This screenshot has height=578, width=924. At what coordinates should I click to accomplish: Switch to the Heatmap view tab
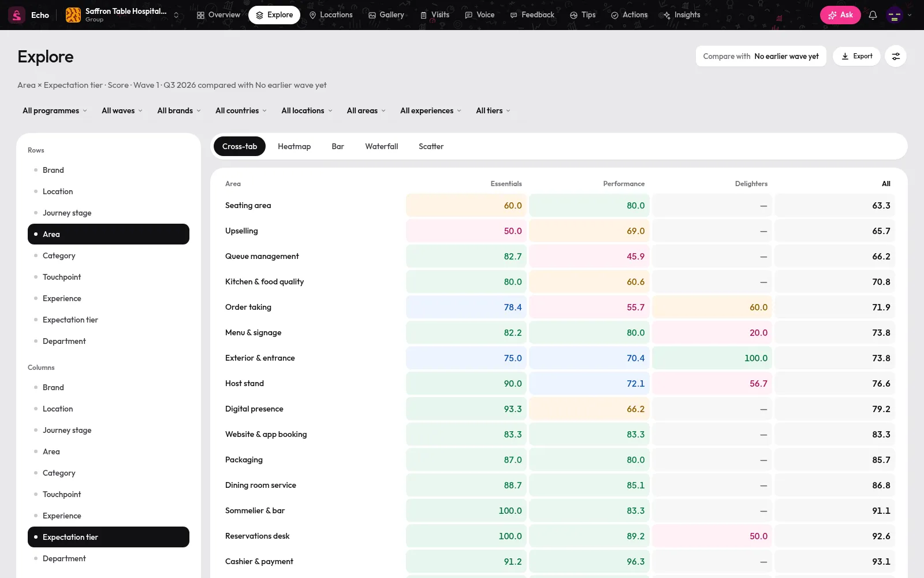(x=294, y=146)
